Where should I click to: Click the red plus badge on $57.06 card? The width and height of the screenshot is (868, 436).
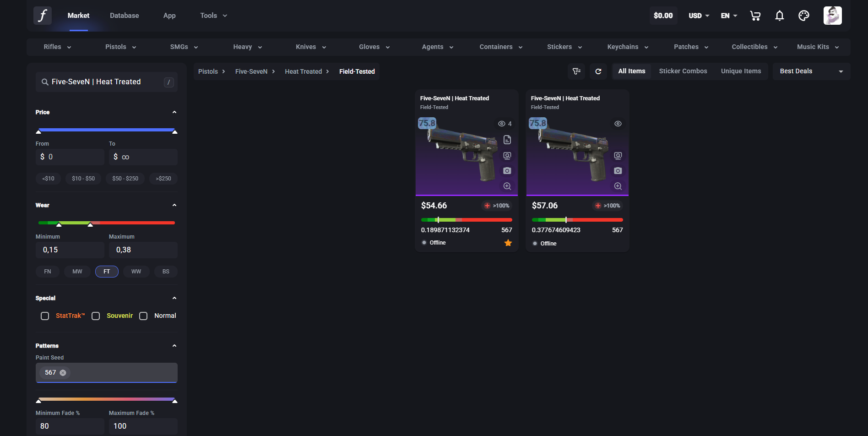tap(598, 206)
